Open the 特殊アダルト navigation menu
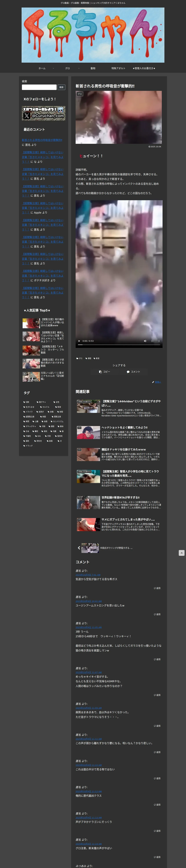 pyautogui.click(x=118, y=68)
